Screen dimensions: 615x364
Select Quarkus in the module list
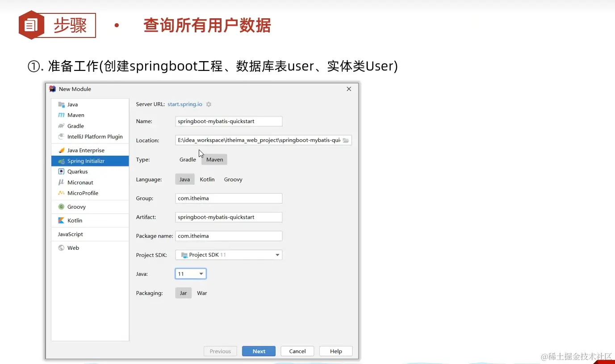point(90,172)
